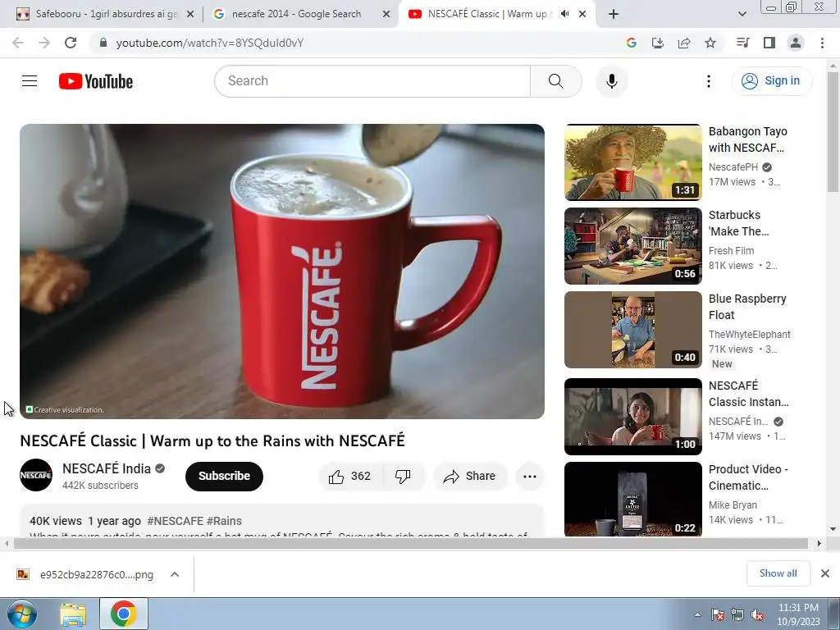Click the search magnifier button

click(555, 81)
